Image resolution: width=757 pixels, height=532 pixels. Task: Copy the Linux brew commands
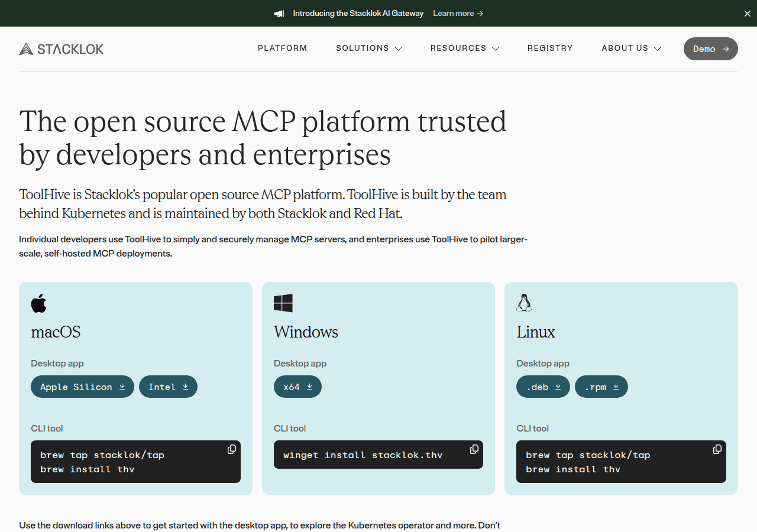[717, 449]
